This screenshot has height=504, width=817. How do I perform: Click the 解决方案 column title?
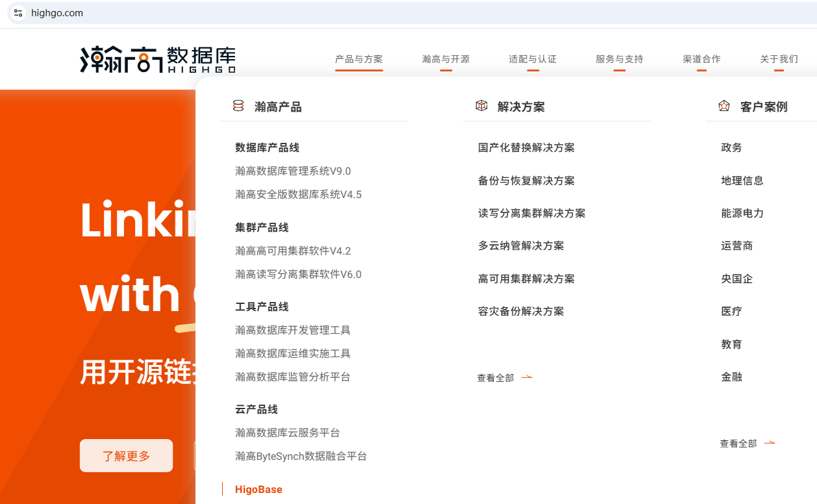coord(521,107)
